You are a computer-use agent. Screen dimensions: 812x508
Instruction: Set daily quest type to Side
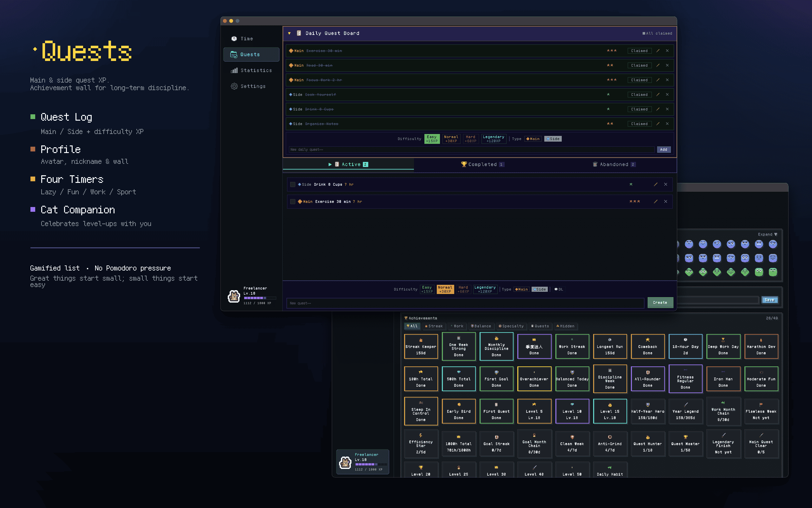(x=553, y=139)
